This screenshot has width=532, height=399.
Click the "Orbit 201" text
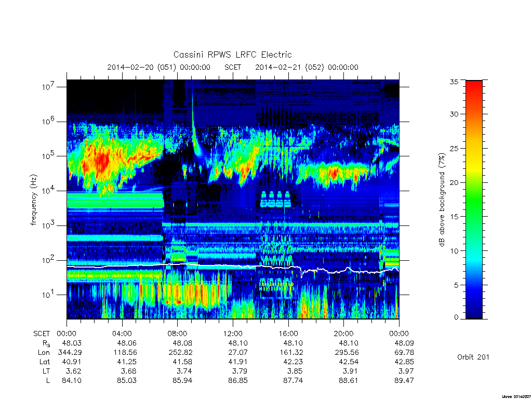[x=473, y=357]
